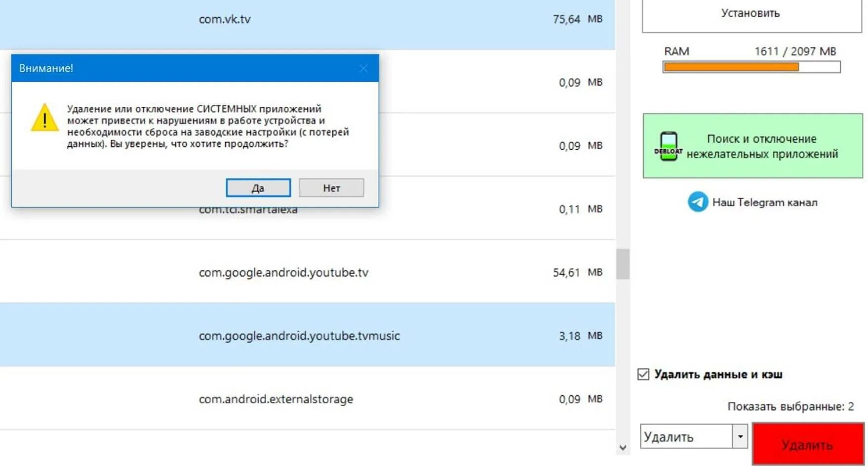
Task: Click Показать выбранные: 2 label
Action: pos(790,406)
